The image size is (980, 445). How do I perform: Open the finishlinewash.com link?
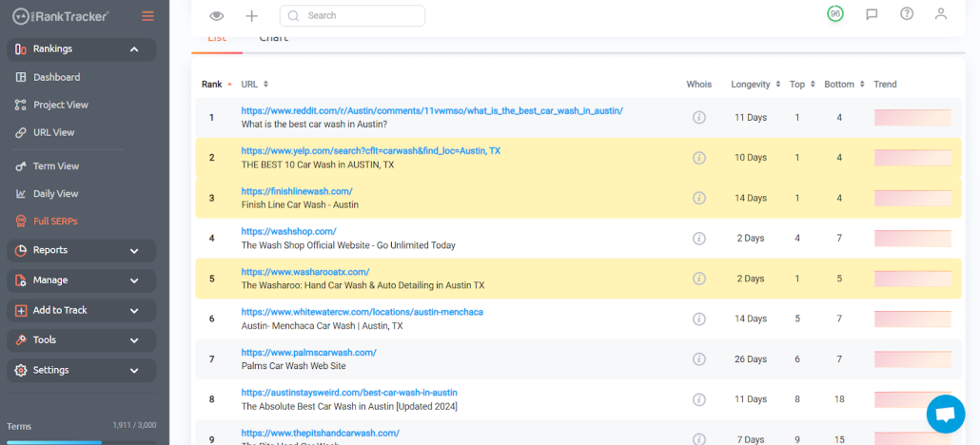297,191
